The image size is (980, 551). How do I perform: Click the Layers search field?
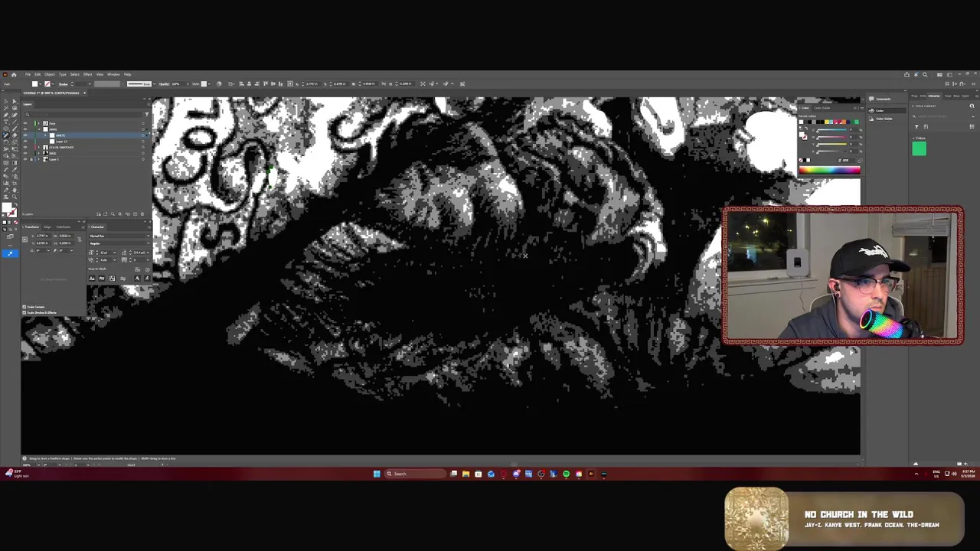pos(83,114)
